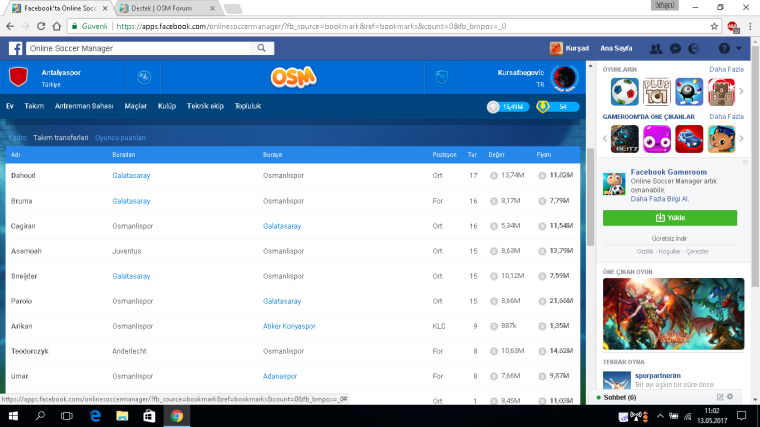Open the soccer ball game icon
760x427 pixels.
tap(624, 92)
